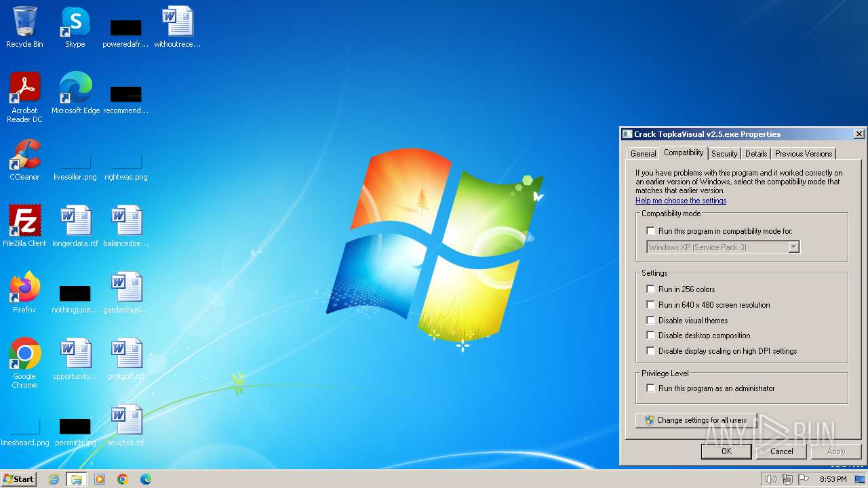Open the Security tab
The height and width of the screenshot is (488, 868).
coord(724,154)
